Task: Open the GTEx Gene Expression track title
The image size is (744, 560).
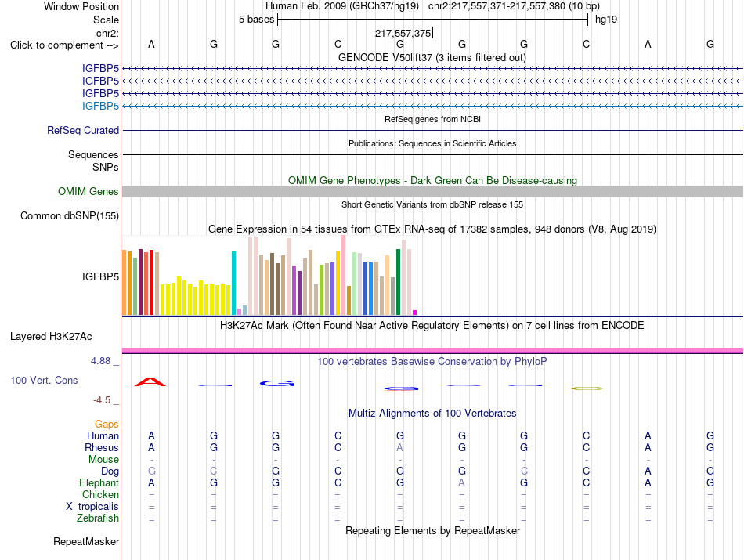Action: click(x=432, y=229)
